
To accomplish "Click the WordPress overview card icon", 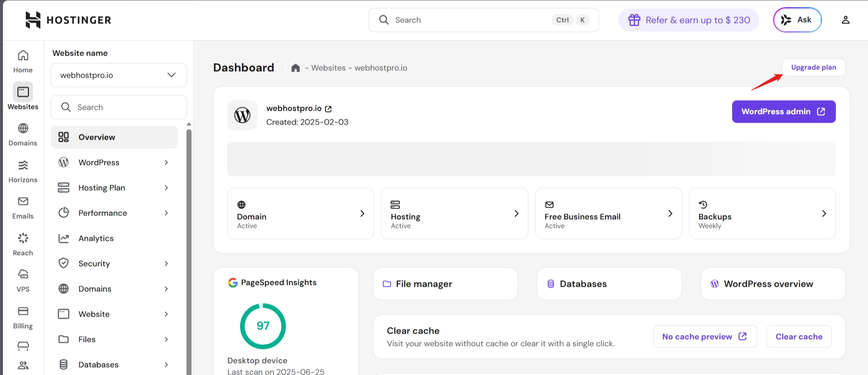I will [x=715, y=284].
